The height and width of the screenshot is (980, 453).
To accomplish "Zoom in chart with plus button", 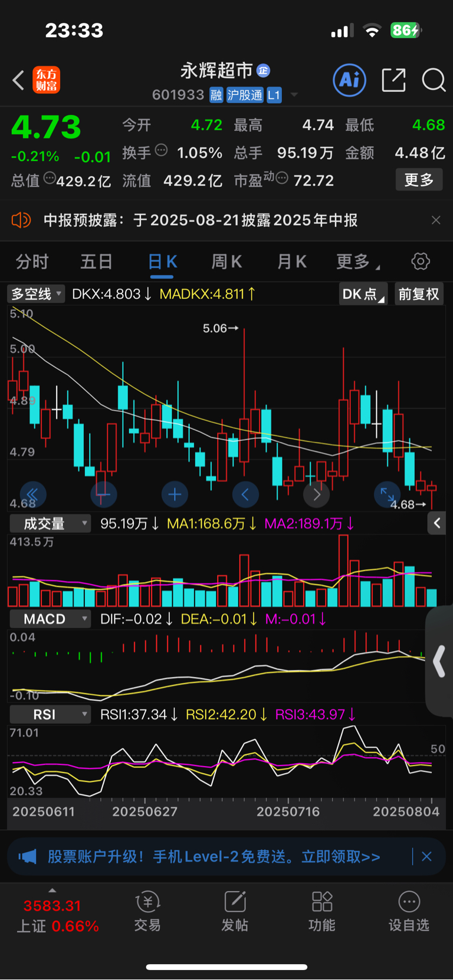I will 175,494.
